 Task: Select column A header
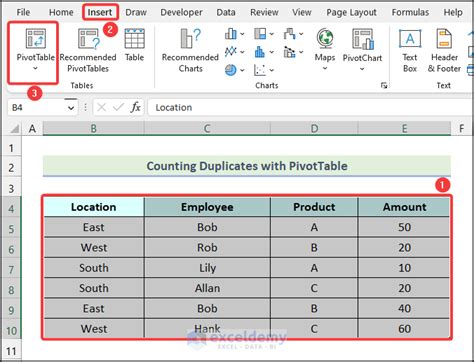click(x=32, y=128)
